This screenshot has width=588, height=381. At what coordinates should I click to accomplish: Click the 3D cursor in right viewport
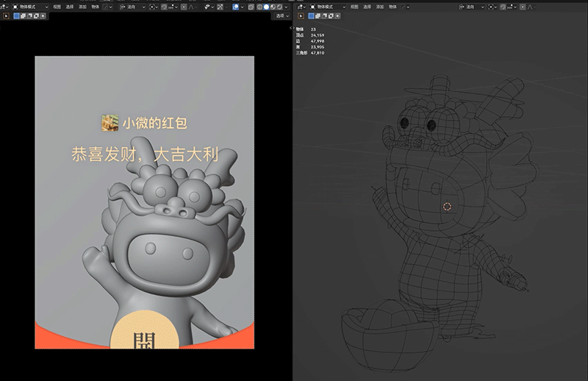tap(447, 207)
